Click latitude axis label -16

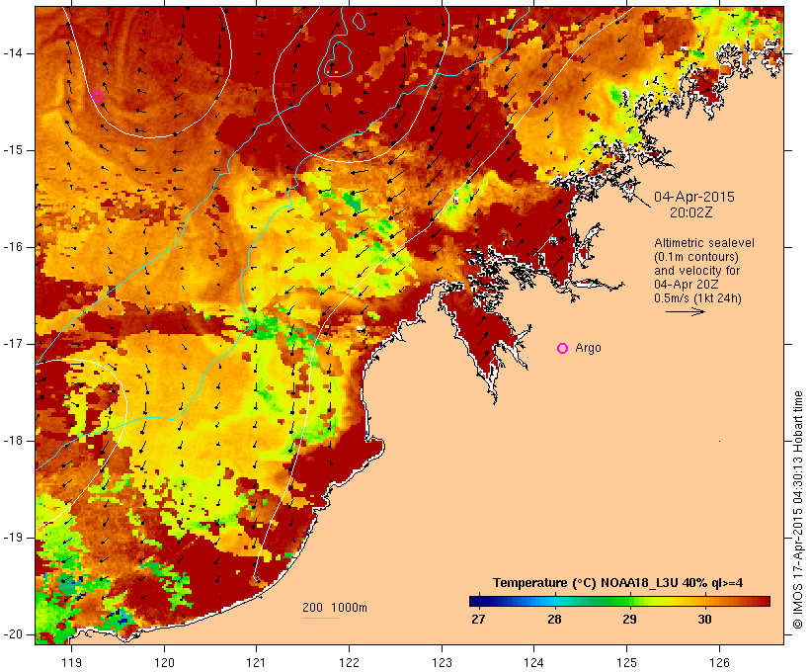click(13, 247)
